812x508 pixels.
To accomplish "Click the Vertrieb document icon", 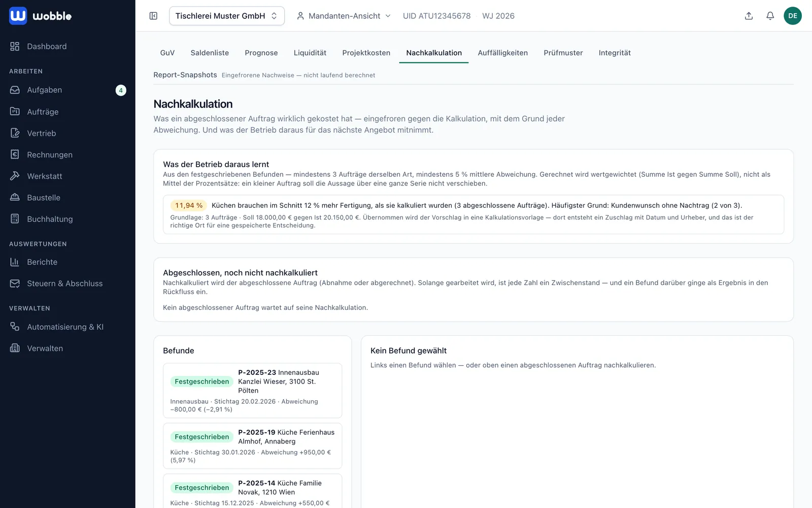I will pyautogui.click(x=15, y=133).
